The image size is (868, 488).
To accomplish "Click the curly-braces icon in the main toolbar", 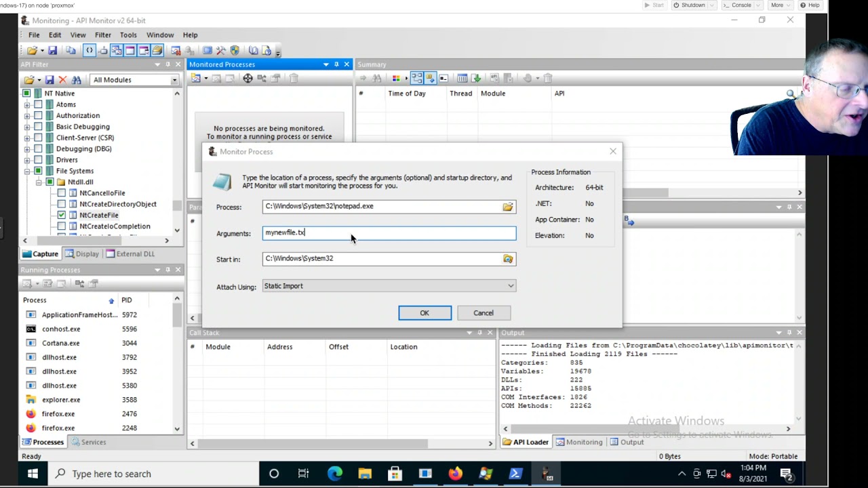I will pyautogui.click(x=89, y=50).
